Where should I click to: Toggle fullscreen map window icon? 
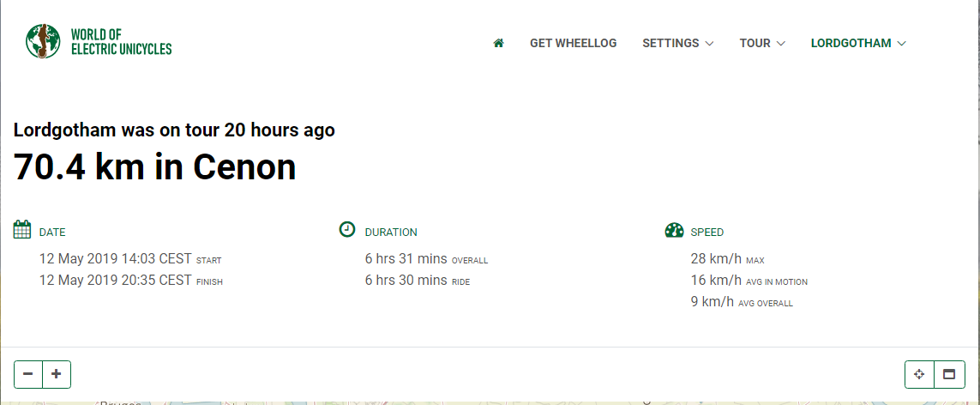(x=949, y=374)
